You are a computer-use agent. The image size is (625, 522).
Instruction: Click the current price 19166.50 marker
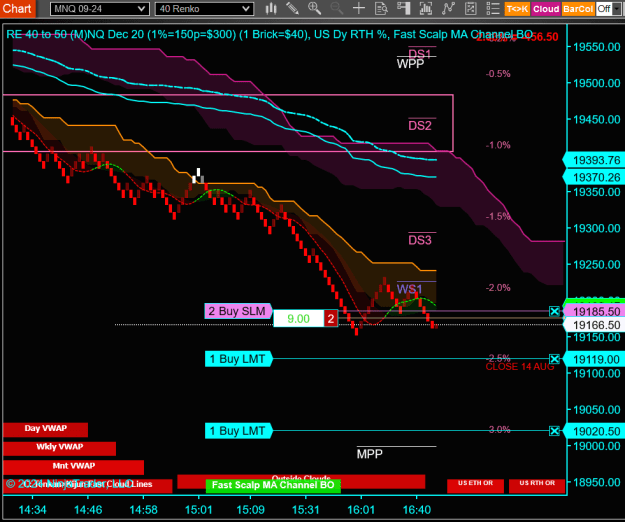[x=594, y=325]
